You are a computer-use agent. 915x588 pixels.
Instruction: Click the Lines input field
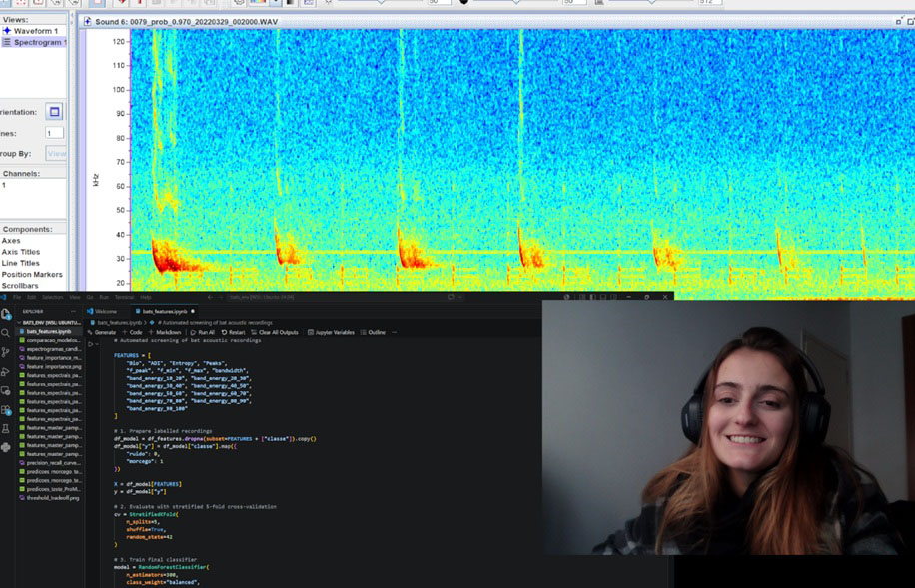coord(54,133)
